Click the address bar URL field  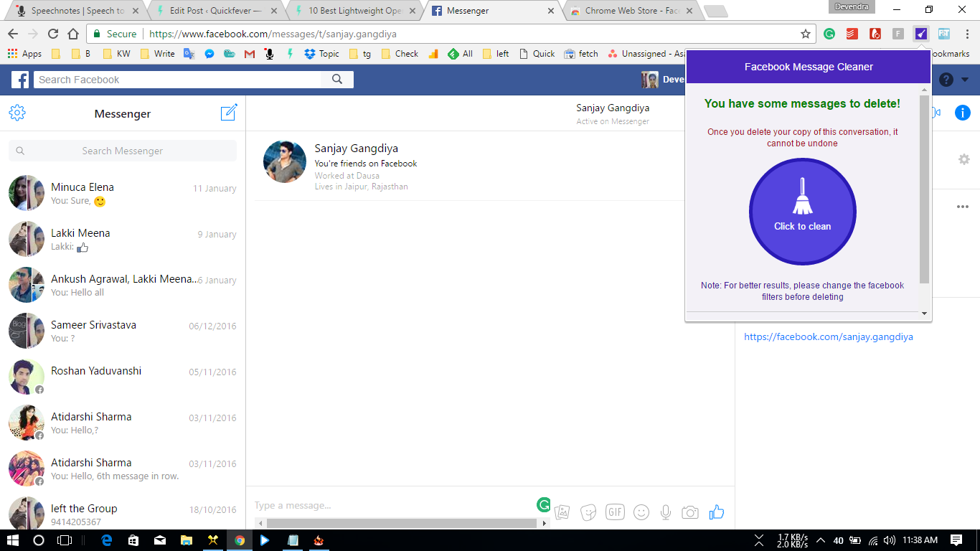click(452, 34)
